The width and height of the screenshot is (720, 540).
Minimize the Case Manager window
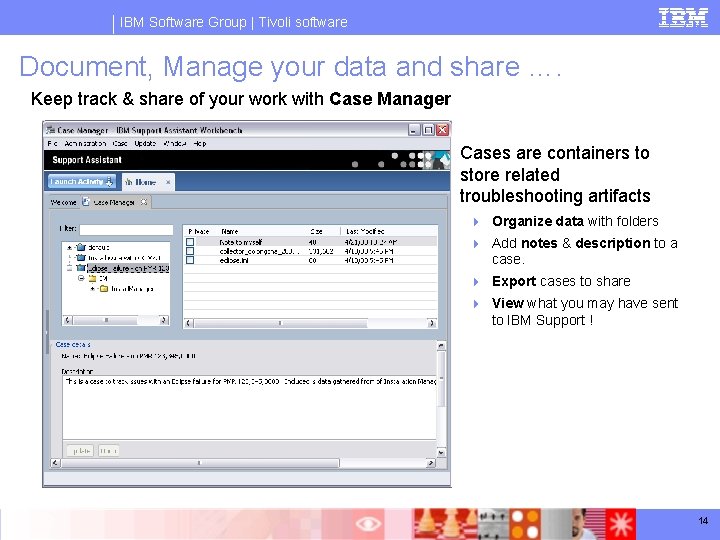pyautogui.click(x=414, y=130)
